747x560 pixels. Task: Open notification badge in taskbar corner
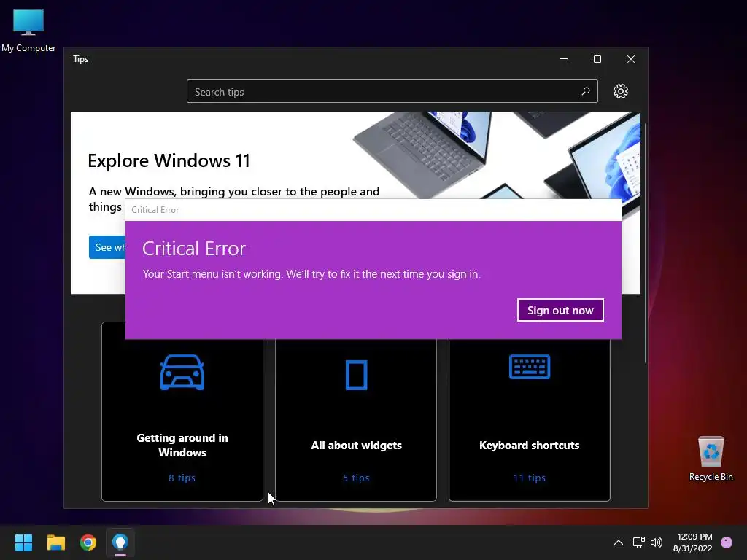coord(727,542)
